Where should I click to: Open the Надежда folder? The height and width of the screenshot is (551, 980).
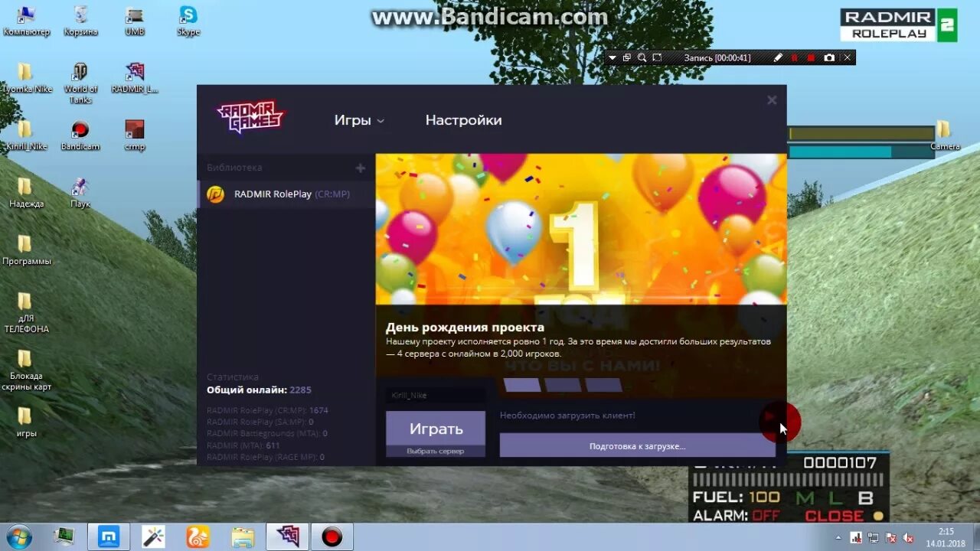tap(26, 193)
